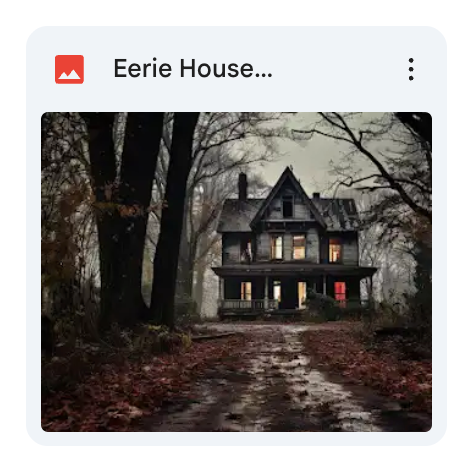This screenshot has height=468, width=464.
Task: Click the mountain picture icon beside title
Action: pos(69,69)
